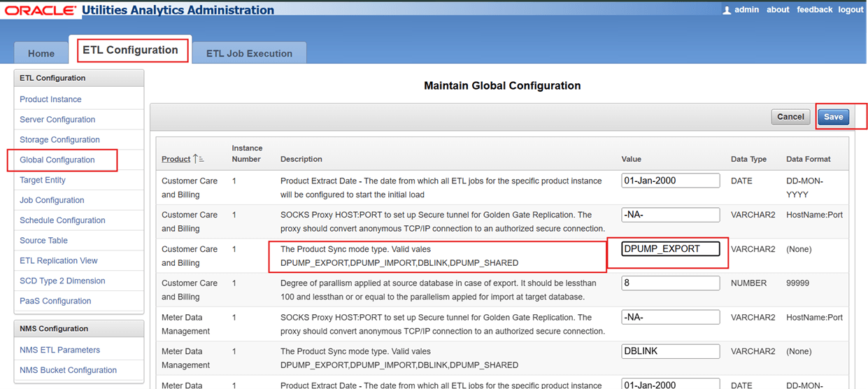Click the NUMBER data type cell
The image size is (868, 389).
click(x=748, y=283)
